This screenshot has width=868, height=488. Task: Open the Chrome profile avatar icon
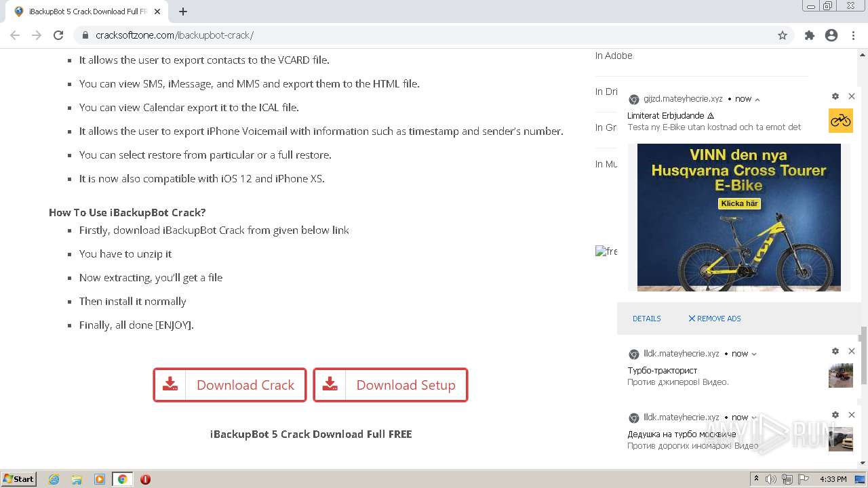coord(831,35)
